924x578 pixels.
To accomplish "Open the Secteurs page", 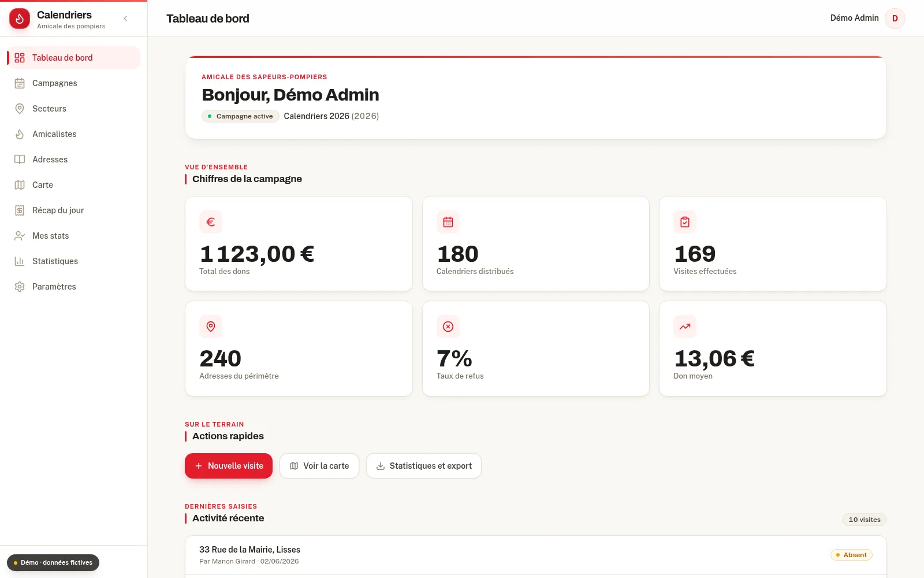I will [x=74, y=109].
